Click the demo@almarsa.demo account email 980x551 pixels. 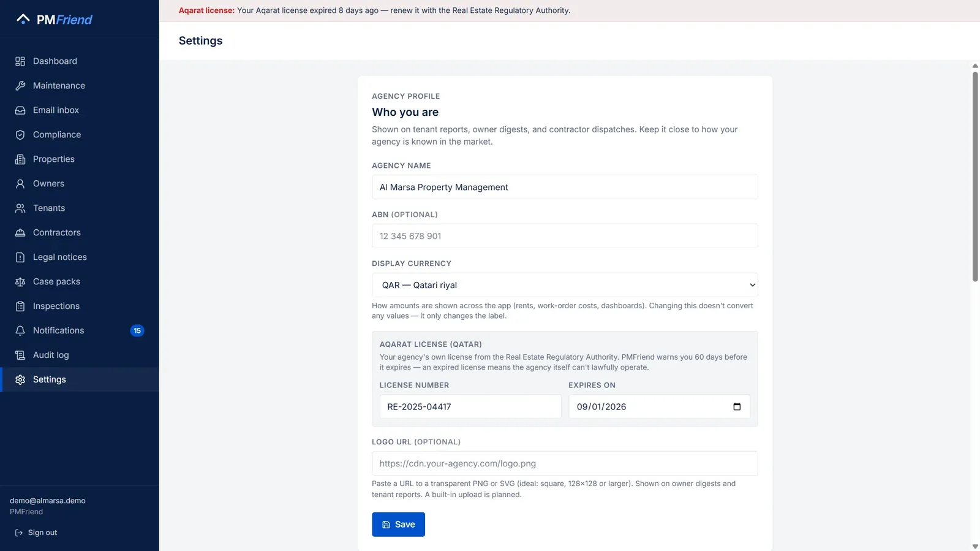click(x=48, y=501)
